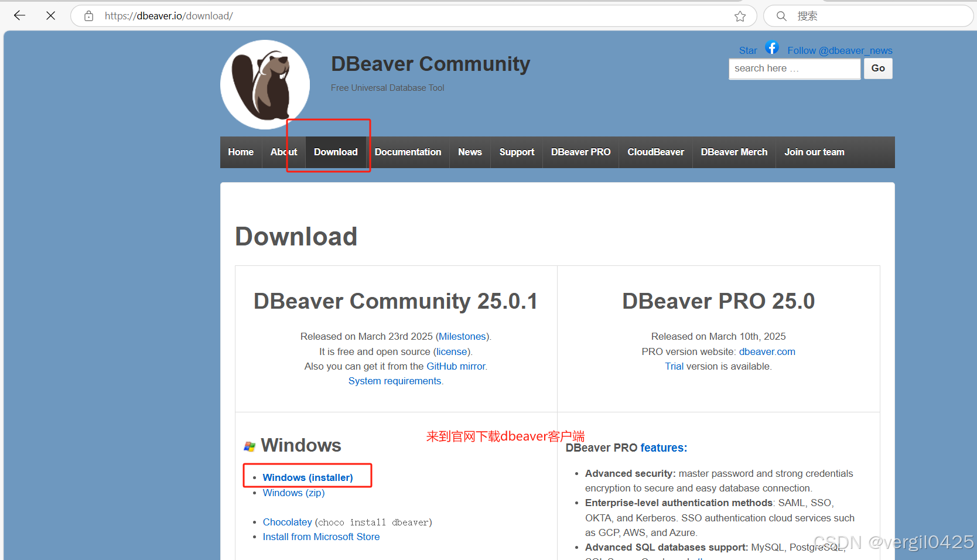Image resolution: width=977 pixels, height=560 pixels.
Task: Click Install from Microsoft Store link
Action: (x=321, y=537)
